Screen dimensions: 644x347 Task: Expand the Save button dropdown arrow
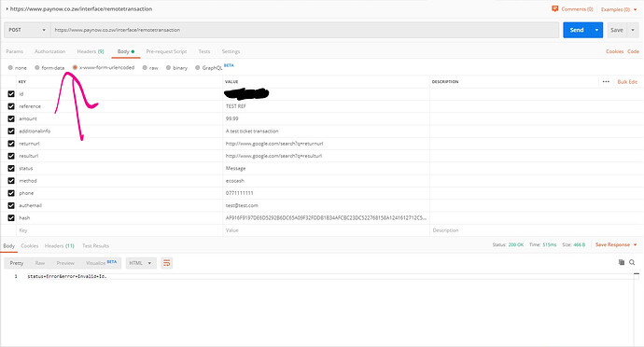(633, 30)
